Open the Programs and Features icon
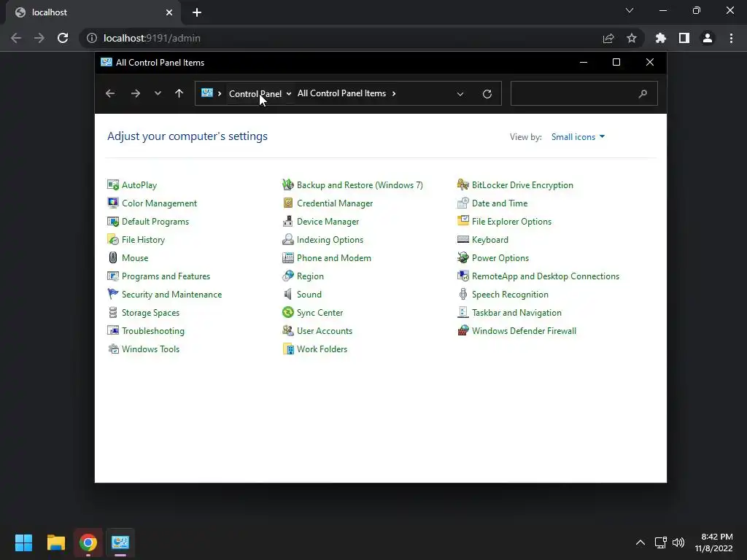This screenshot has width=747, height=560. pyautogui.click(x=113, y=276)
